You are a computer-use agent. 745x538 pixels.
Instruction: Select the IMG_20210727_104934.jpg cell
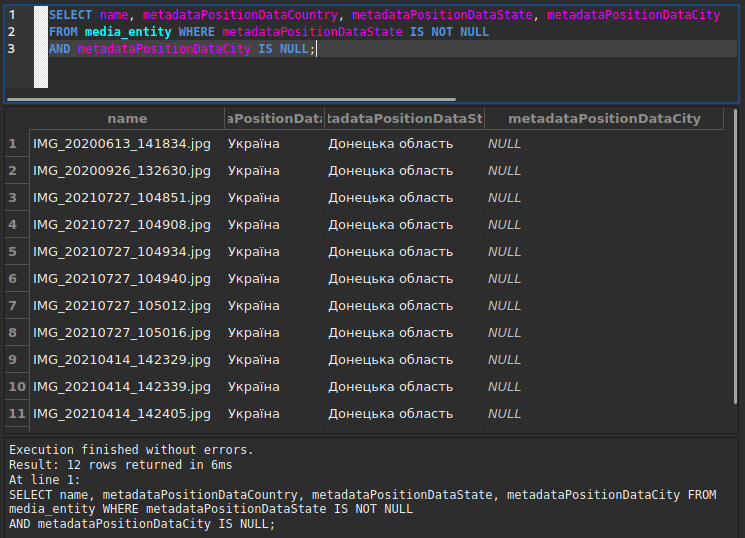[127, 251]
